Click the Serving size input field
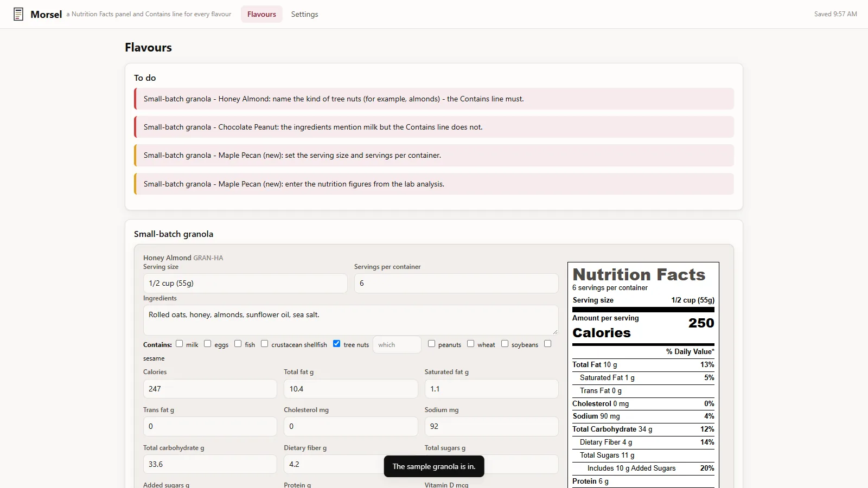This screenshot has width=868, height=488. click(245, 283)
